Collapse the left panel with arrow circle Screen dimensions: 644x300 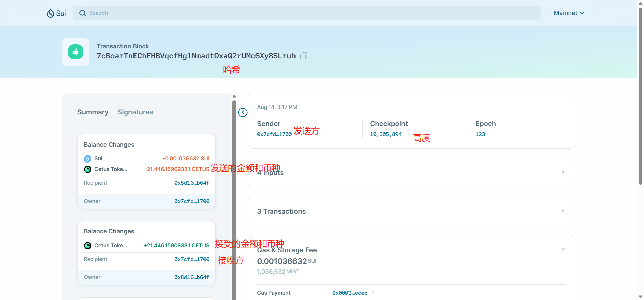coord(243,112)
